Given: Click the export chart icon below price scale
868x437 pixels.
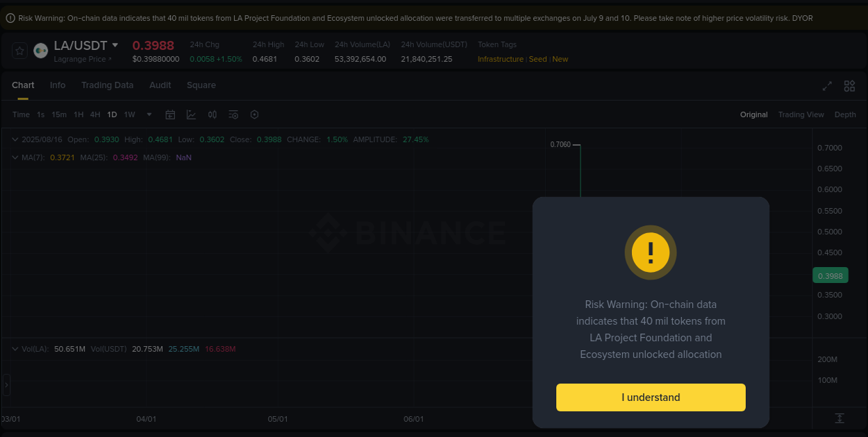Looking at the screenshot, I should tap(839, 418).
